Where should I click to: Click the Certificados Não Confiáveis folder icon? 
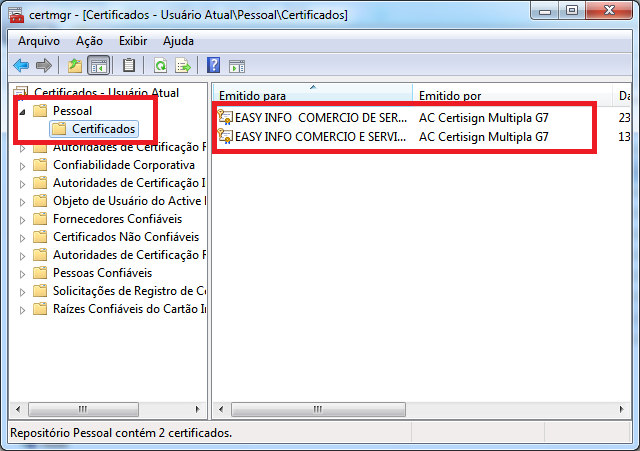coord(40,237)
